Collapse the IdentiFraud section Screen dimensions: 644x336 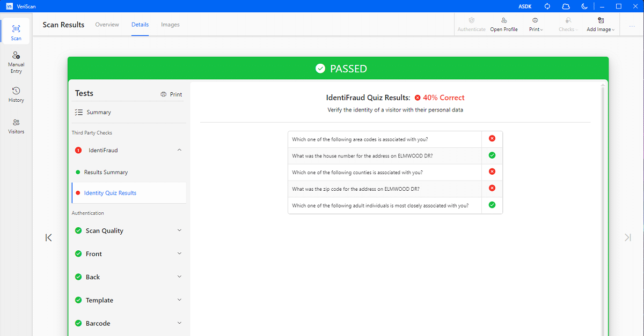[179, 151]
